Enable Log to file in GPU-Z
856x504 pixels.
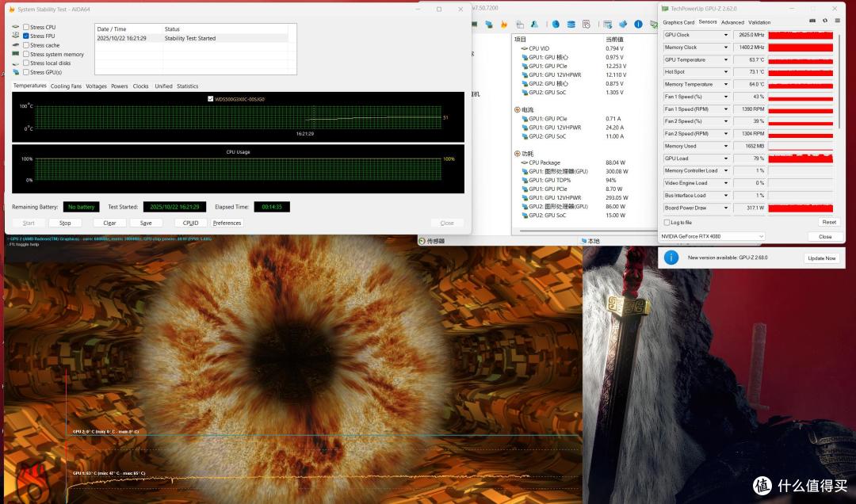667,222
